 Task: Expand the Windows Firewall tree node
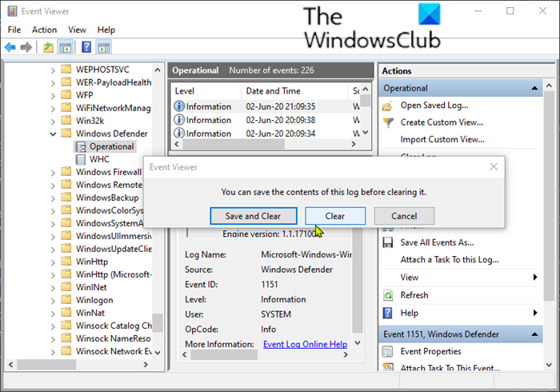[x=53, y=173]
